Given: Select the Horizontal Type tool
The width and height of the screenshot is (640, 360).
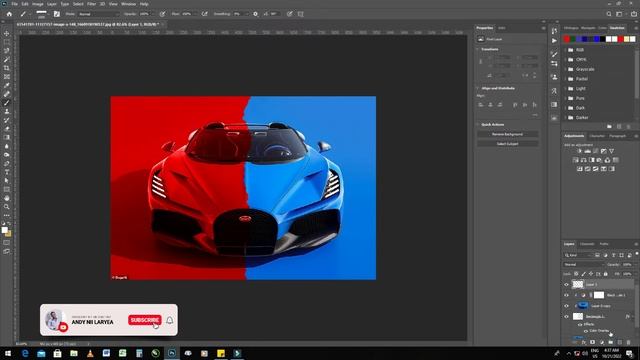Looking at the screenshot, I should 7,172.
